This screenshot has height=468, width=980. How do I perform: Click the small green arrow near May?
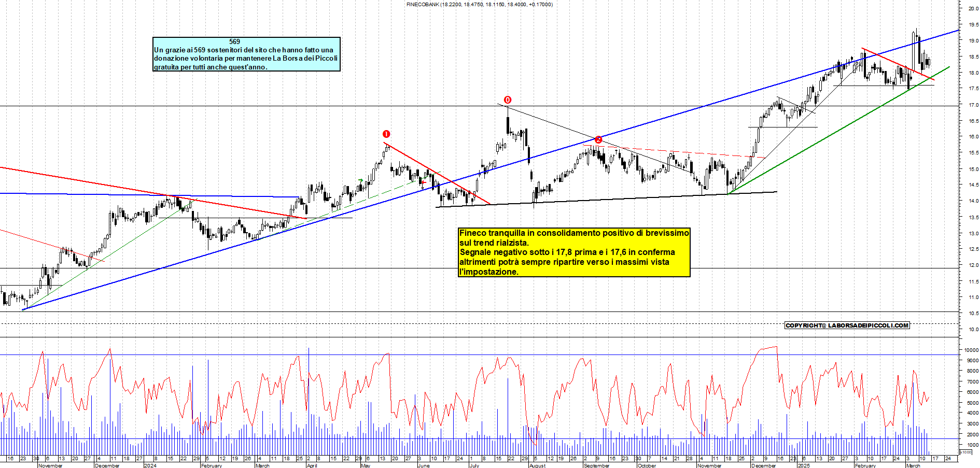(x=360, y=180)
